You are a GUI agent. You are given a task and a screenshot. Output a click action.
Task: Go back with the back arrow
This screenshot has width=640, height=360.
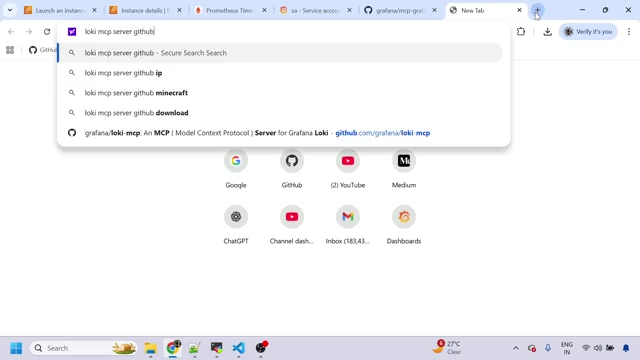click(x=11, y=31)
